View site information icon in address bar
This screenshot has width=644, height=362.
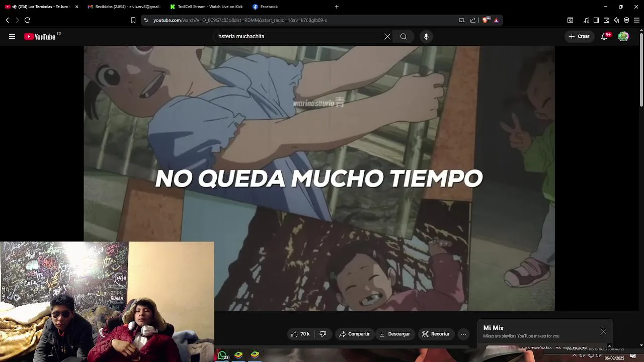pos(146,20)
